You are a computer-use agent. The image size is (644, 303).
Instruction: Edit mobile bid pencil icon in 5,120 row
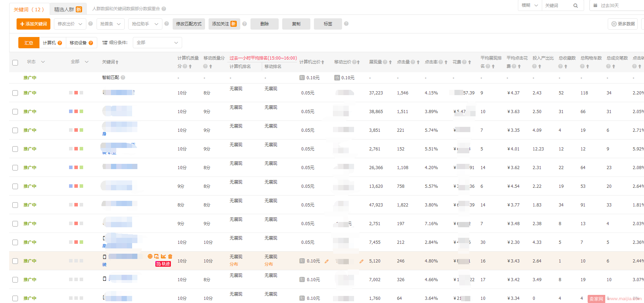point(361,261)
